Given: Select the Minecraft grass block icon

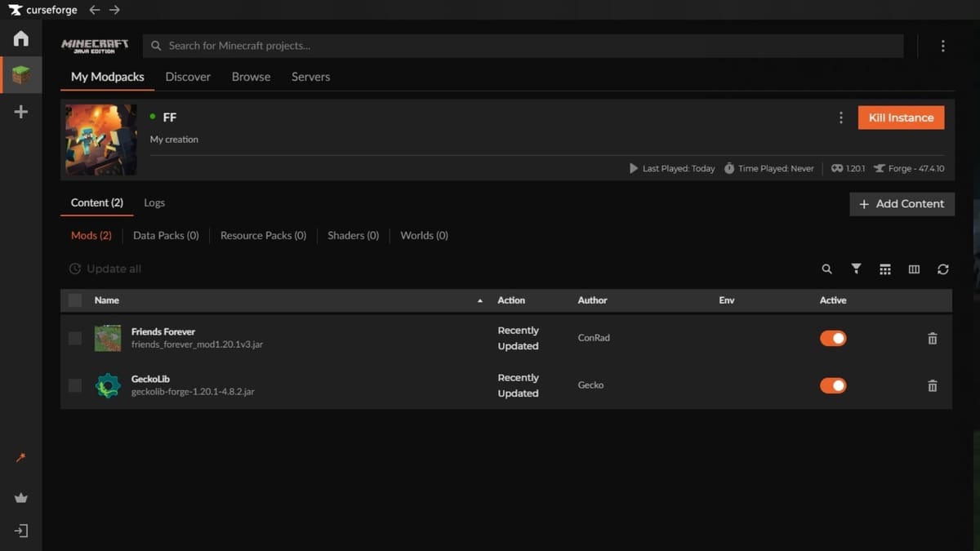Looking at the screenshot, I should (x=21, y=76).
